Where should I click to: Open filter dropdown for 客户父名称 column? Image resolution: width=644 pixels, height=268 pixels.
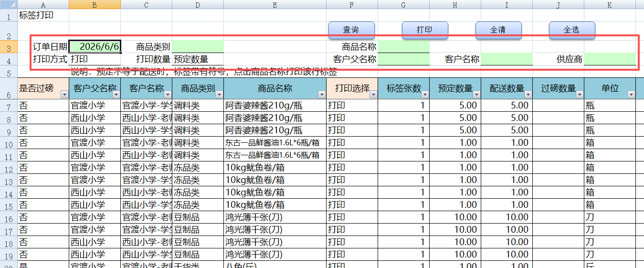tap(116, 95)
